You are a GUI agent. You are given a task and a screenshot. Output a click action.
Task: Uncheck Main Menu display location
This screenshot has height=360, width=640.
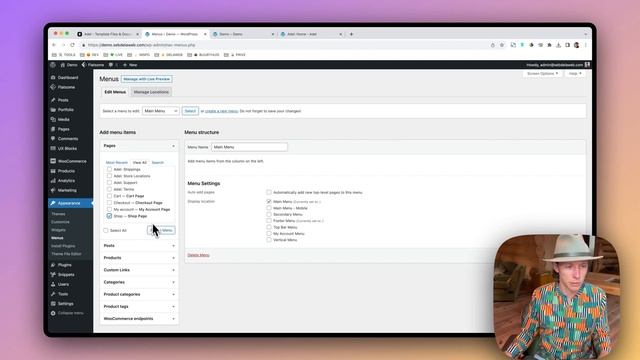click(269, 202)
